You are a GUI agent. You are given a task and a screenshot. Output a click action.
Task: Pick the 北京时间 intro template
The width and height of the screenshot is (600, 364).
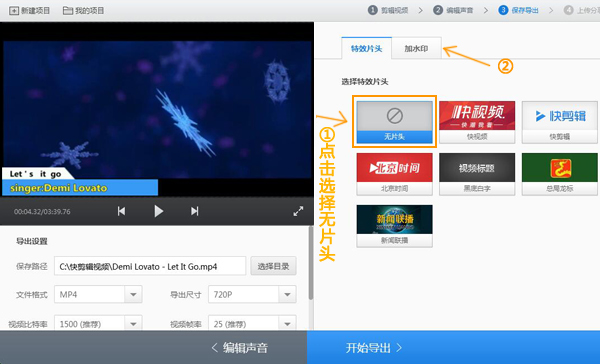(395, 174)
